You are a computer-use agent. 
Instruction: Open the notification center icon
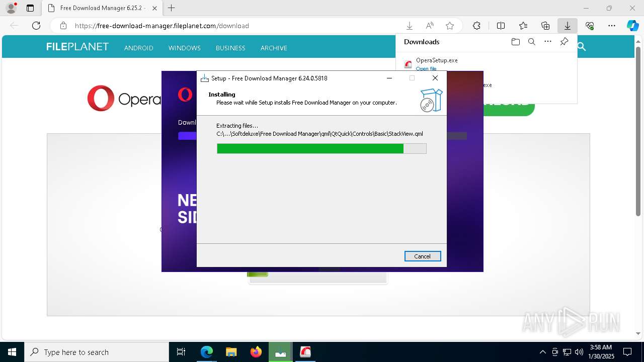click(x=627, y=352)
